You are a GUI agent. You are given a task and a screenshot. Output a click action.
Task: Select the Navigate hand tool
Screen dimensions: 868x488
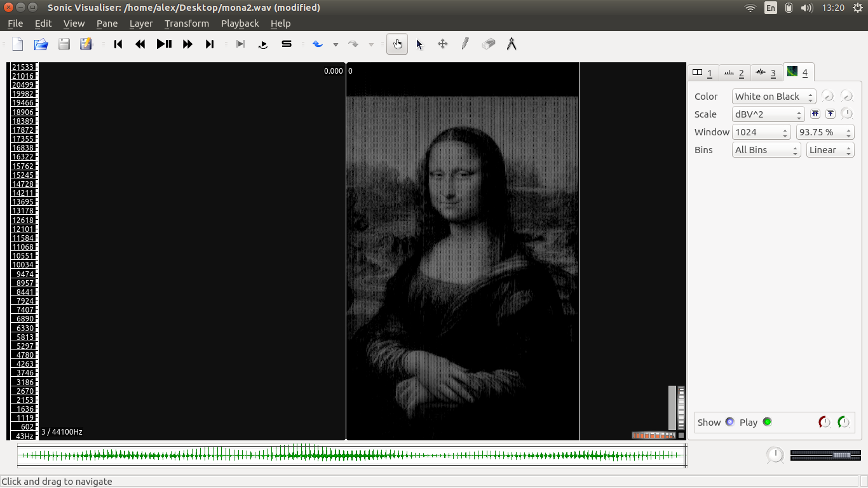coord(397,44)
